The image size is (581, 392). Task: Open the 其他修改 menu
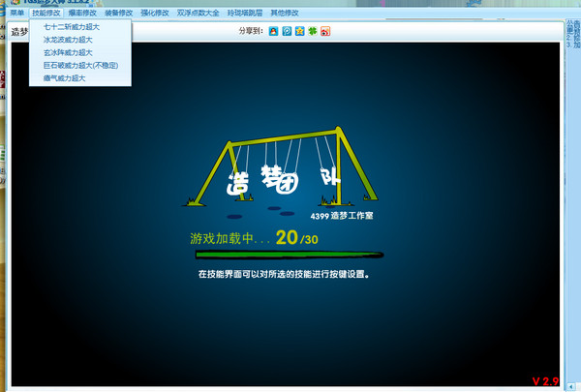click(284, 13)
